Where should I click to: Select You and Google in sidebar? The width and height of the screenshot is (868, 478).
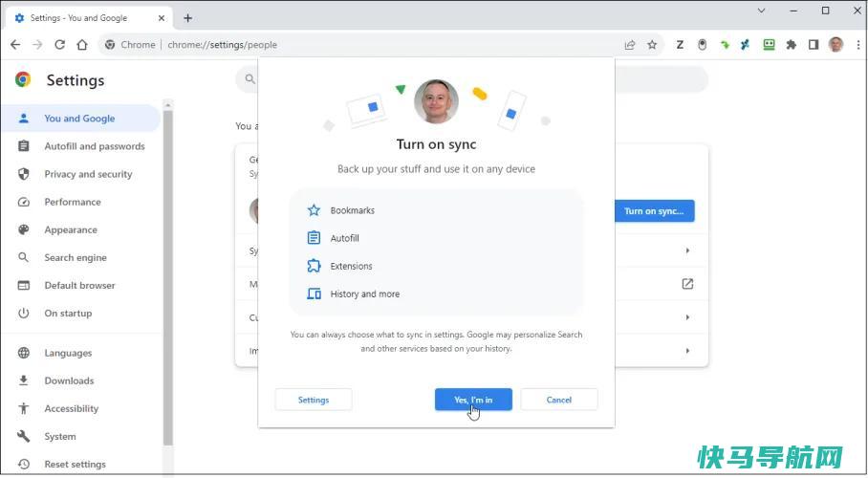(x=80, y=118)
